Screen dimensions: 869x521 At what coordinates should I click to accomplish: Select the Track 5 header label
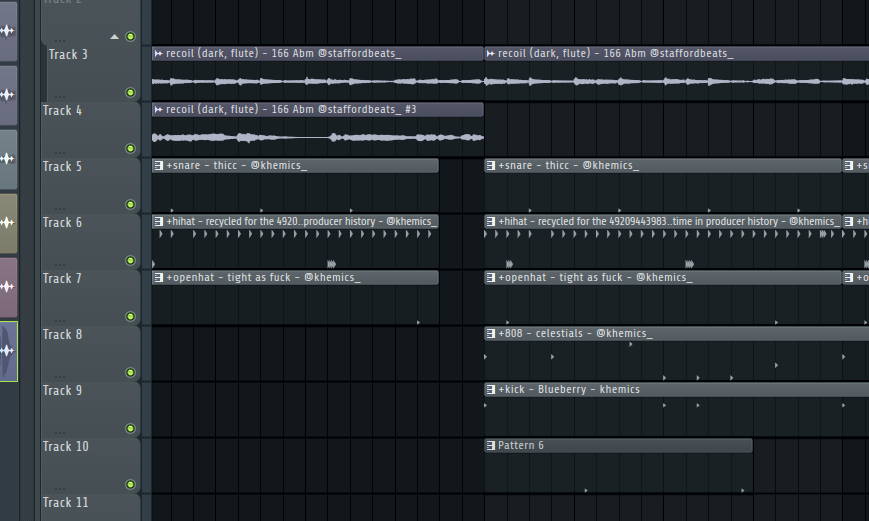pyautogui.click(x=62, y=166)
